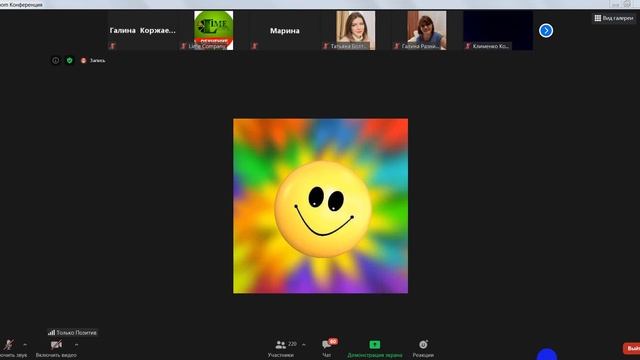This screenshot has height=360, width=640.
Task: Open meeting information icon
Action: tap(56, 60)
